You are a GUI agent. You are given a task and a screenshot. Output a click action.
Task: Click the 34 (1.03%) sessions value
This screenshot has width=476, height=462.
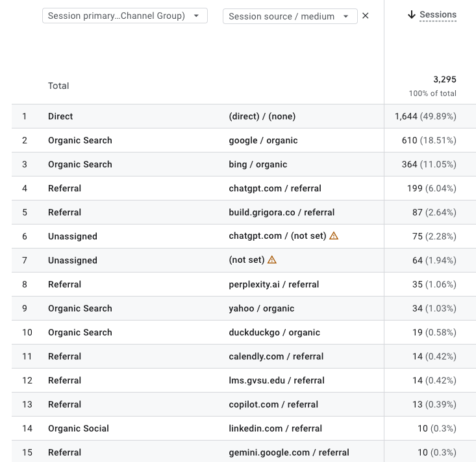tap(434, 308)
